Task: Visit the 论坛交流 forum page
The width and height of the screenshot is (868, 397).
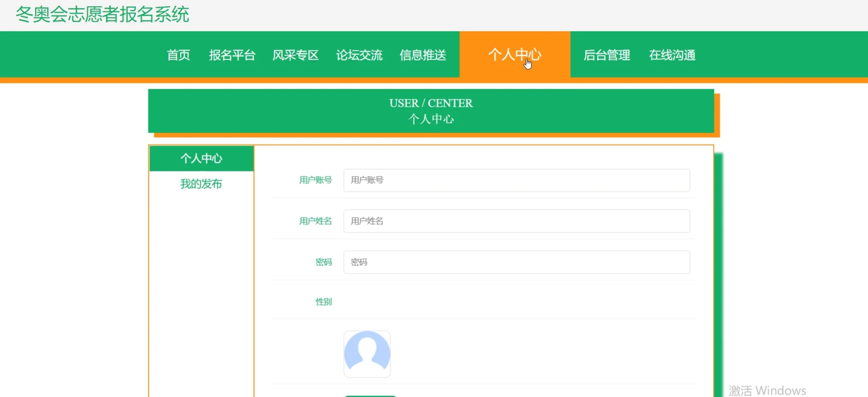Action: click(359, 55)
